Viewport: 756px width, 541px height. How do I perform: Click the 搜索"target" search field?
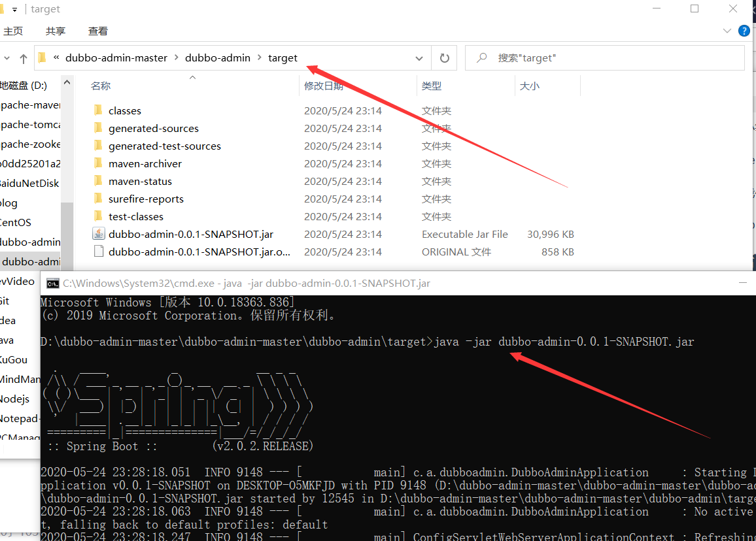(605, 57)
